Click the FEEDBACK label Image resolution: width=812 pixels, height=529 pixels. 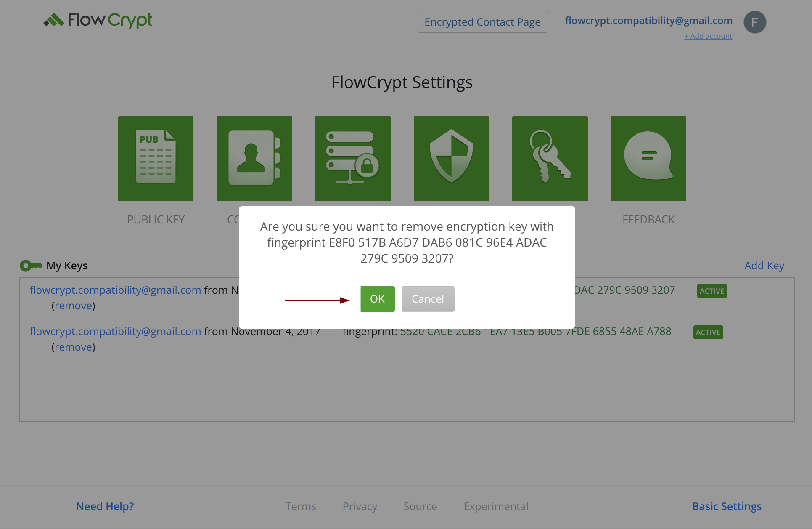coord(648,220)
